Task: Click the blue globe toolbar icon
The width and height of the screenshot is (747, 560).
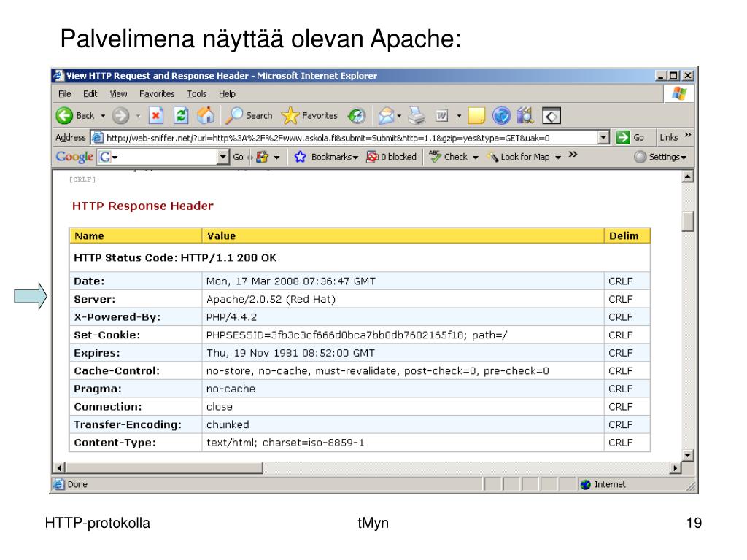Action: pos(501,116)
